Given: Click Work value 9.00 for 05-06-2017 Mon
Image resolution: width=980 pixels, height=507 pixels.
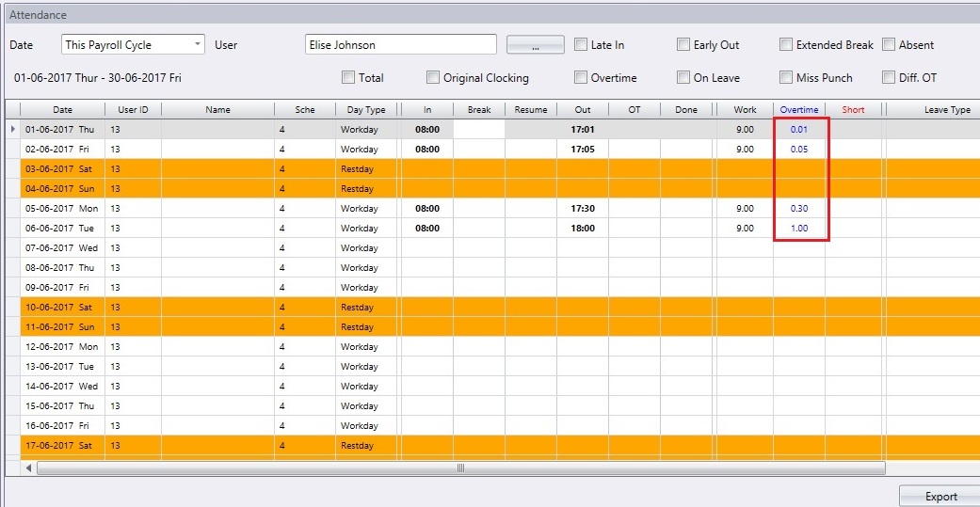Looking at the screenshot, I should coord(745,209).
